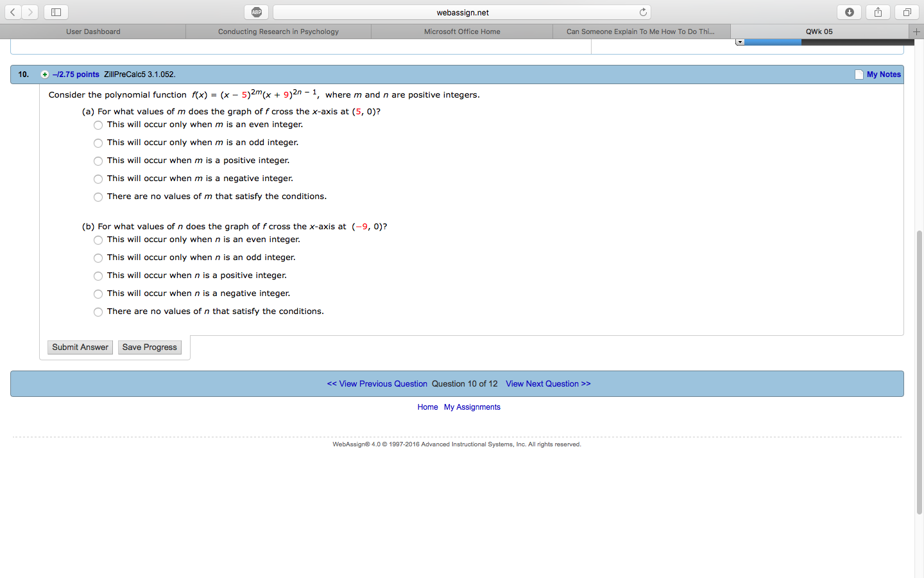Screen dimensions: 924x578
Task: Select radio for n is an odd integer
Action: [98, 258]
